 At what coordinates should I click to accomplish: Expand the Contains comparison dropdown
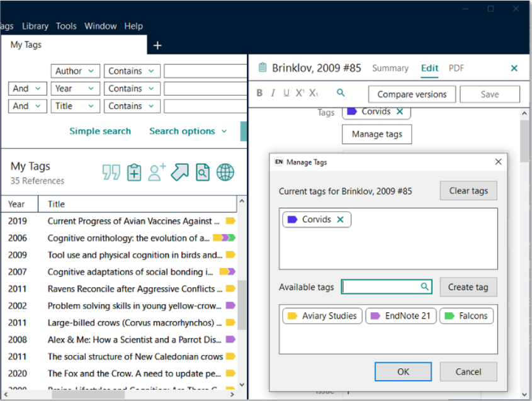(132, 71)
